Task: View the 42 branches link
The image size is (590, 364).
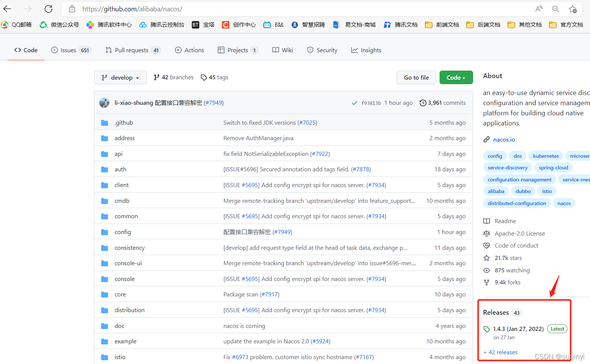Action: (x=174, y=77)
